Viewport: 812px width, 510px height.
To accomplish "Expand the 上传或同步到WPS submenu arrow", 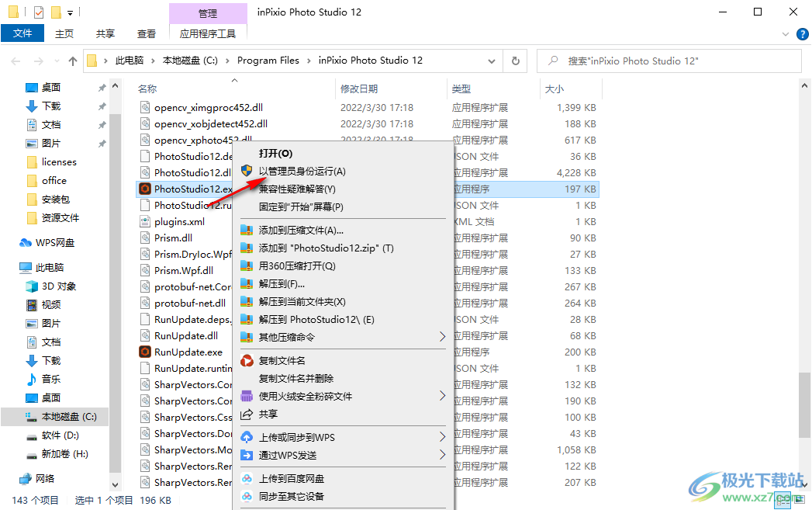I will [442, 438].
